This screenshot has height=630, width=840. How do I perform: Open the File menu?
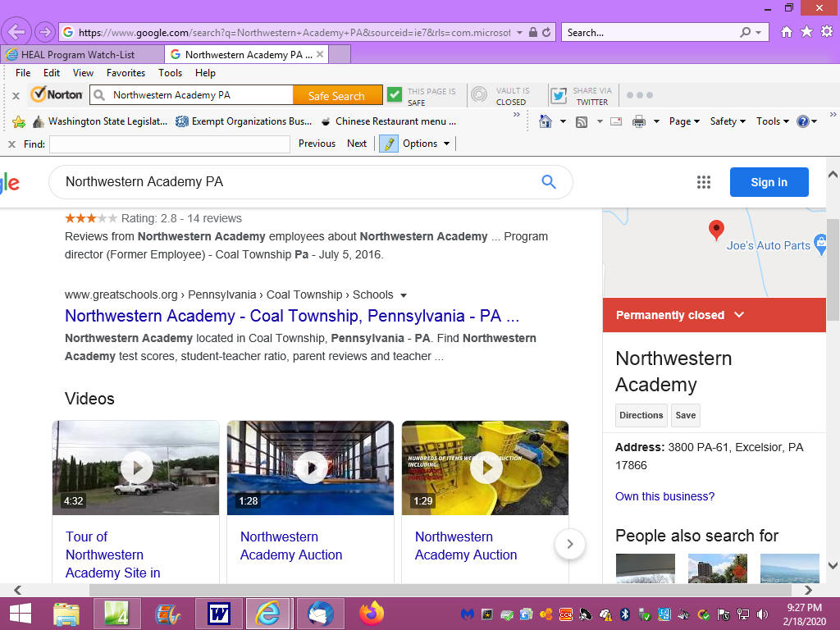(23, 73)
